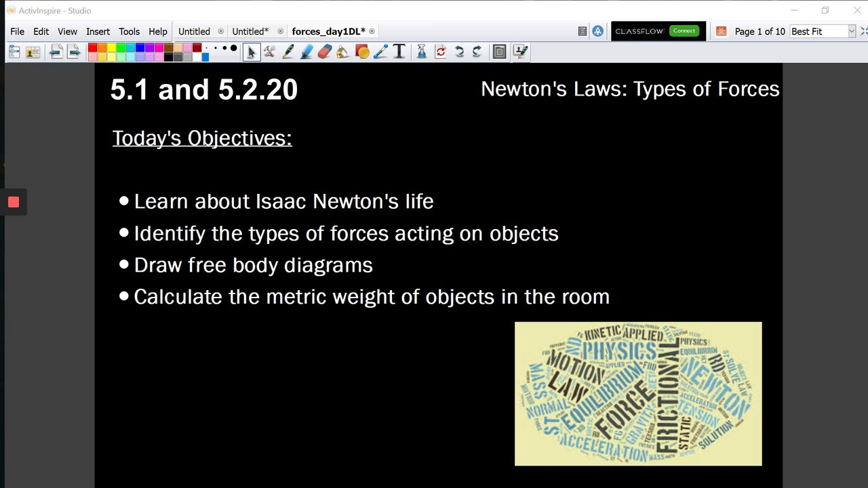Pick the dark blue color swatch
This screenshot has width=868, height=488.
pos(140,47)
